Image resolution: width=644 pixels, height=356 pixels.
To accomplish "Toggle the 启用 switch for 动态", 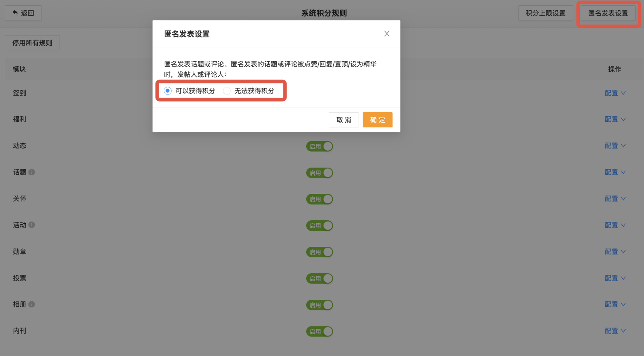I will [319, 146].
